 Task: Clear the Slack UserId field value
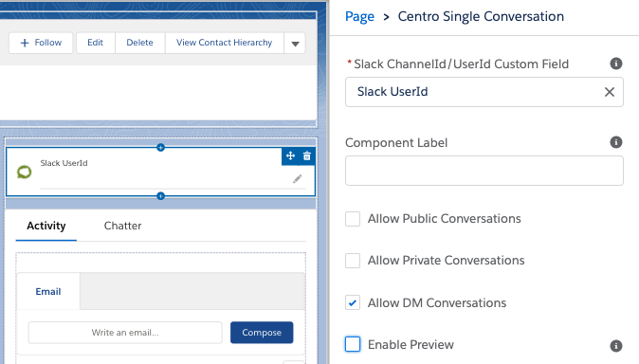coord(610,92)
